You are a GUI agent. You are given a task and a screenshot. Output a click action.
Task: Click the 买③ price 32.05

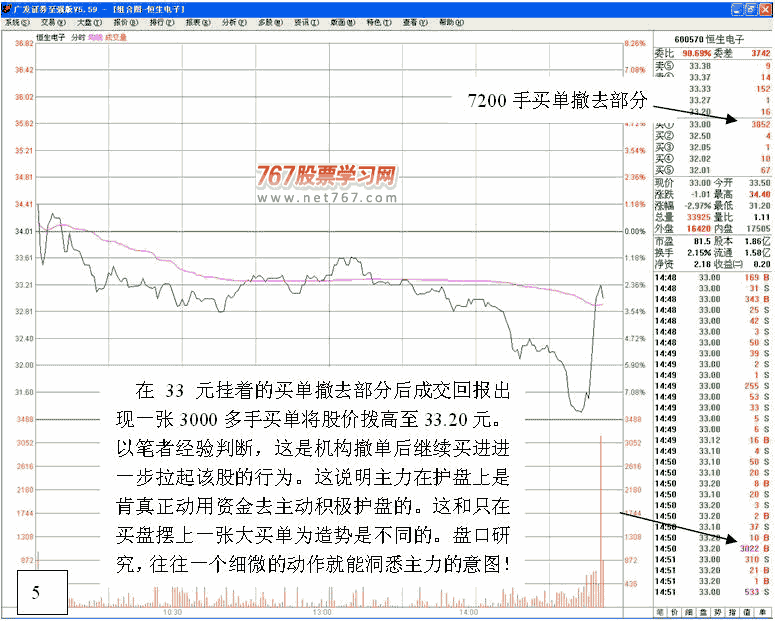[x=700, y=147]
